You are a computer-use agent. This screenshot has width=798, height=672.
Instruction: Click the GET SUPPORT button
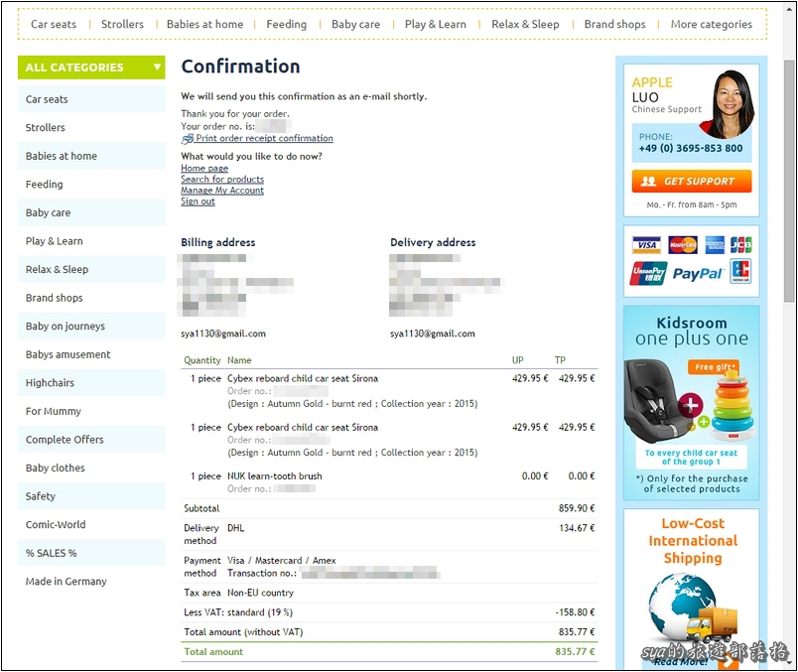(x=692, y=182)
